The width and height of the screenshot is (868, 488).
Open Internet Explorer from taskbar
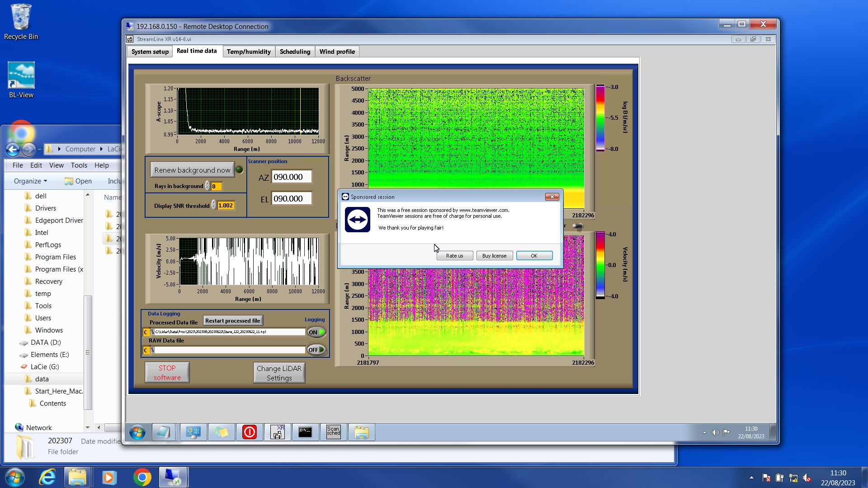click(47, 477)
